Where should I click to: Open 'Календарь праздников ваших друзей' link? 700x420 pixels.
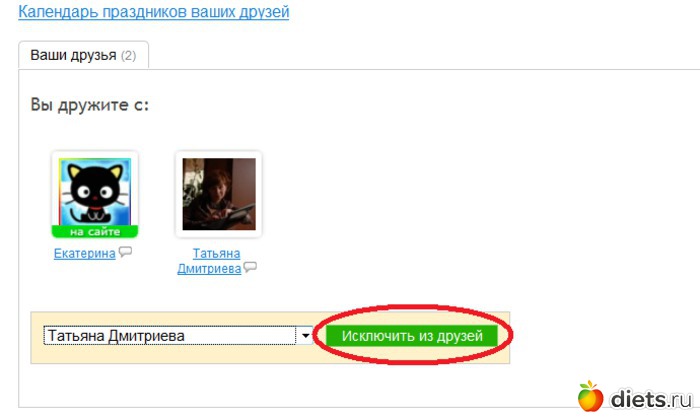(x=154, y=11)
